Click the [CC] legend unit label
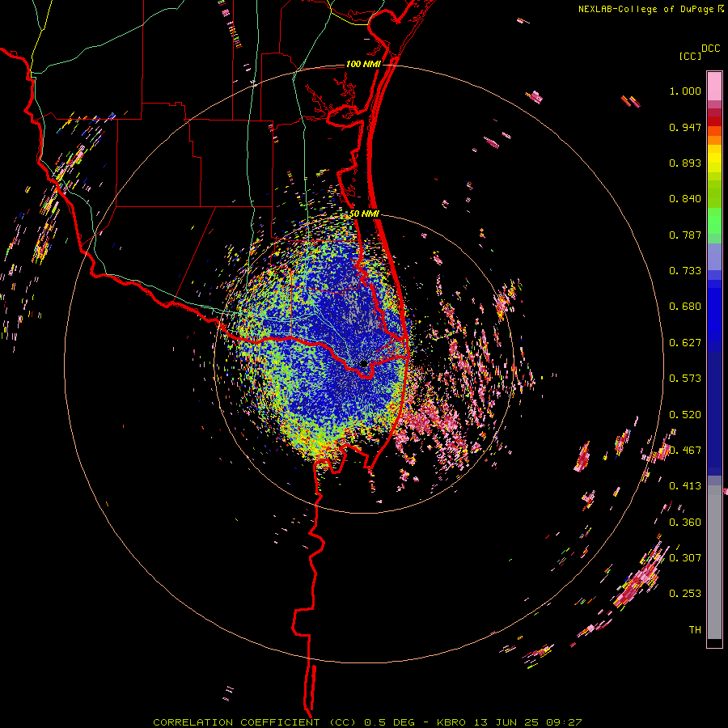 coord(690,56)
